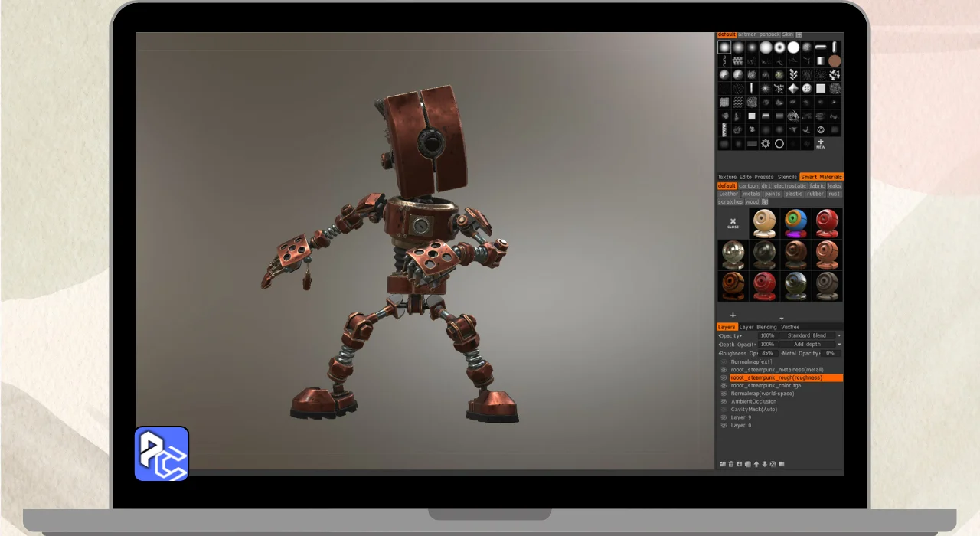Select the shiny red smart material preview
Image resolution: width=980 pixels, height=536 pixels.
coord(827,224)
